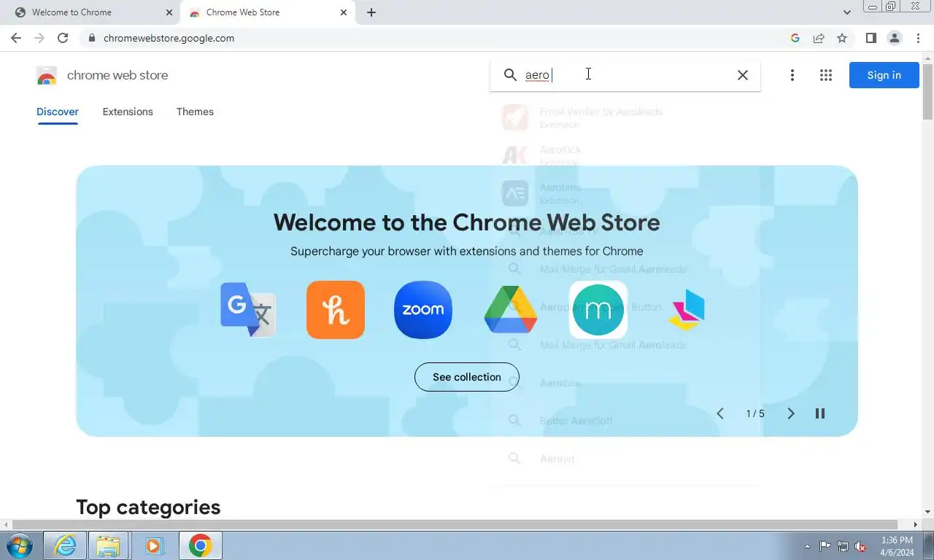Open a new browser tab
The image size is (934, 560).
[371, 12]
